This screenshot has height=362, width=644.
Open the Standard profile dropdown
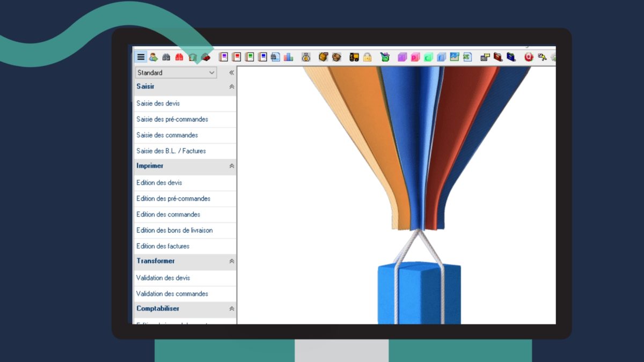[x=176, y=72]
